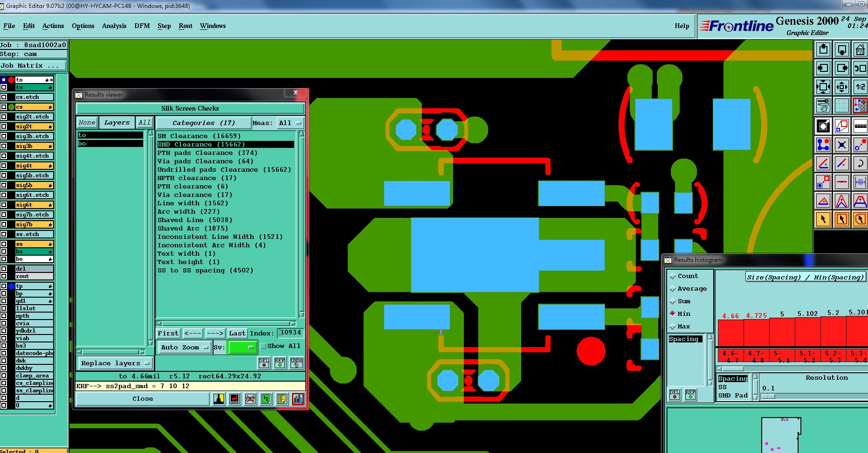Toggle the checkbox for layer drl
Viewport: 868px width, 453px height.
pyautogui.click(x=4, y=269)
